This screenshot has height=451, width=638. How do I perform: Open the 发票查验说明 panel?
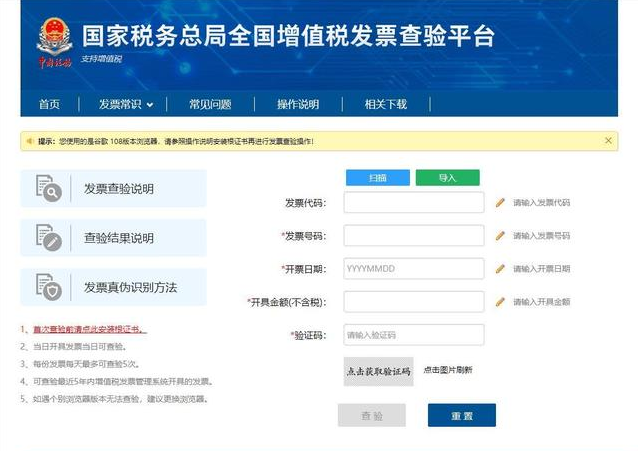click(x=114, y=188)
